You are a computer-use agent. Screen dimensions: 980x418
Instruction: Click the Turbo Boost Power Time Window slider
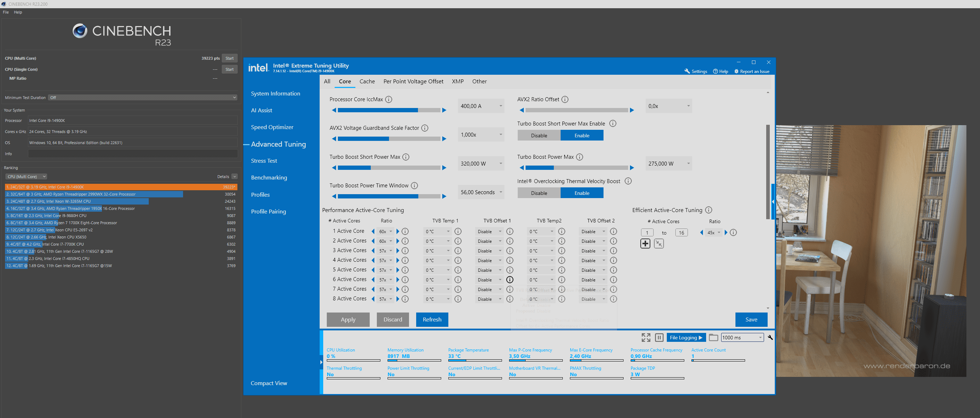(x=389, y=196)
